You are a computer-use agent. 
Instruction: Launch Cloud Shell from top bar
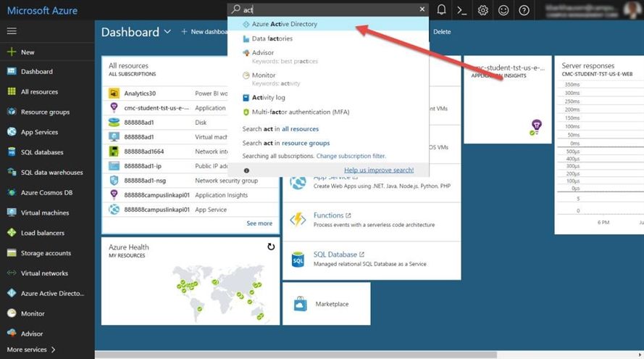pyautogui.click(x=461, y=10)
